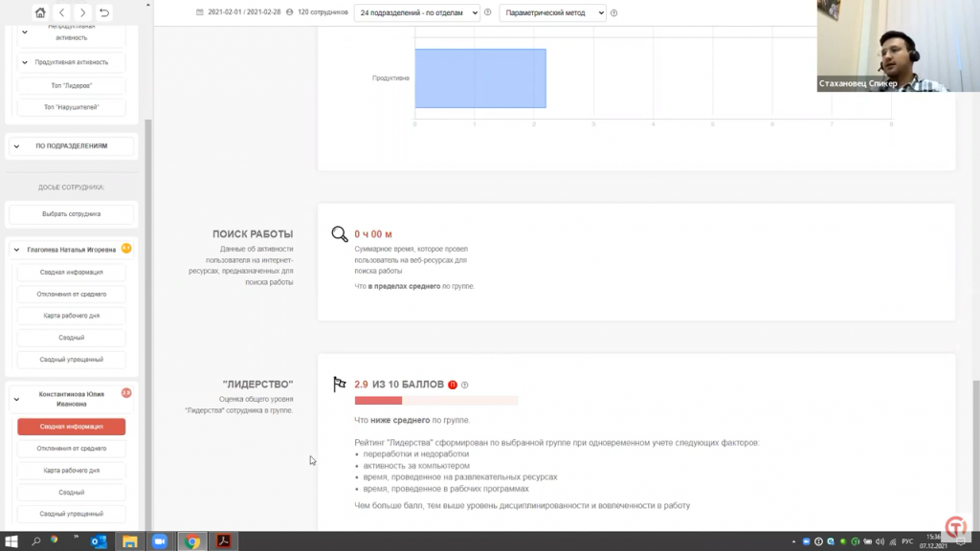Open Сводный упрощенный under Глаголева Наталья
Image resolution: width=980 pixels, height=551 pixels.
pos(71,360)
